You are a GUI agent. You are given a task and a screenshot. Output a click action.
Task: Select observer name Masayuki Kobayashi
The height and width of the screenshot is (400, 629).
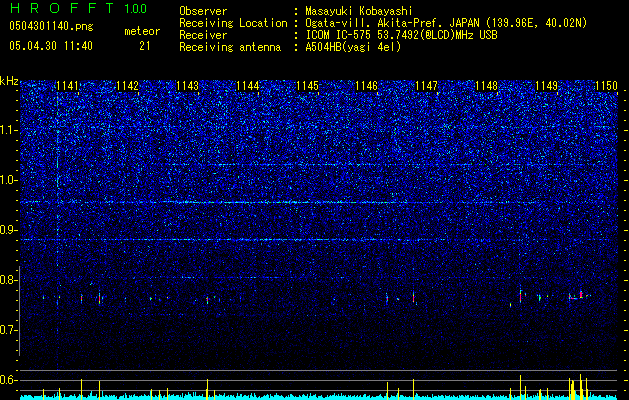pos(359,12)
